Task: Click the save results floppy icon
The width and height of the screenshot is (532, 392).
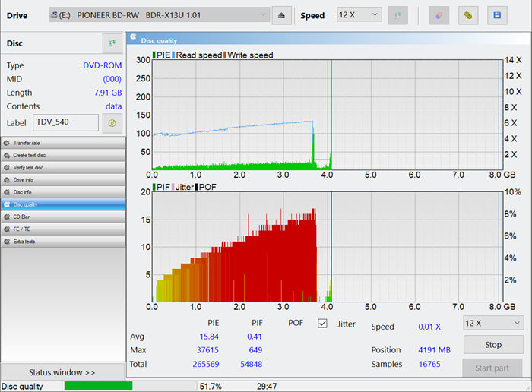Action: (497, 16)
